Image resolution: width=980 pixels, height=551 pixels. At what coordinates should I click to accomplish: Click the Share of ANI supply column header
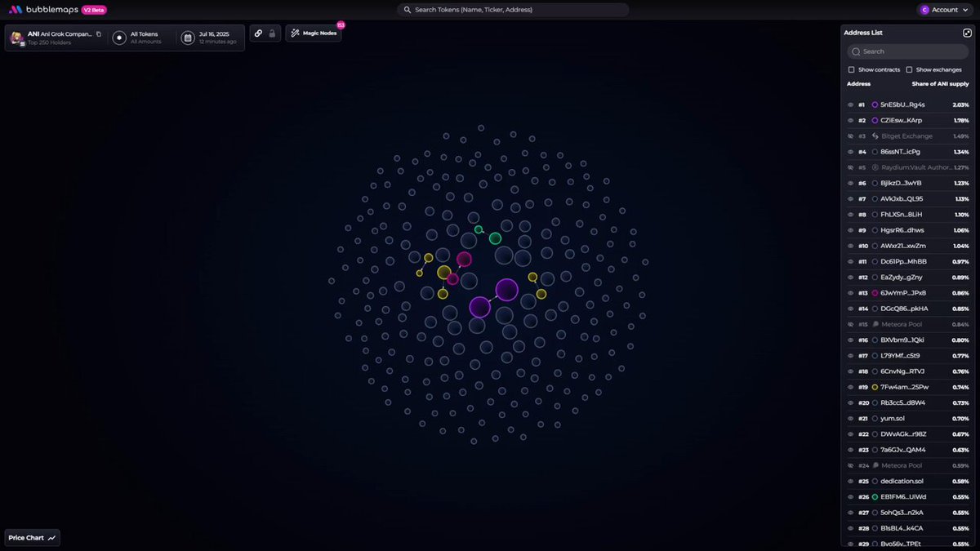coord(940,84)
